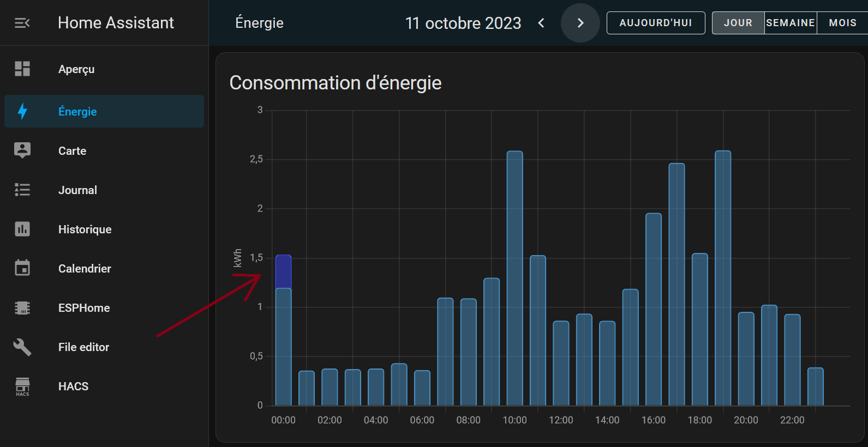Switch to the Mois period view

point(842,23)
